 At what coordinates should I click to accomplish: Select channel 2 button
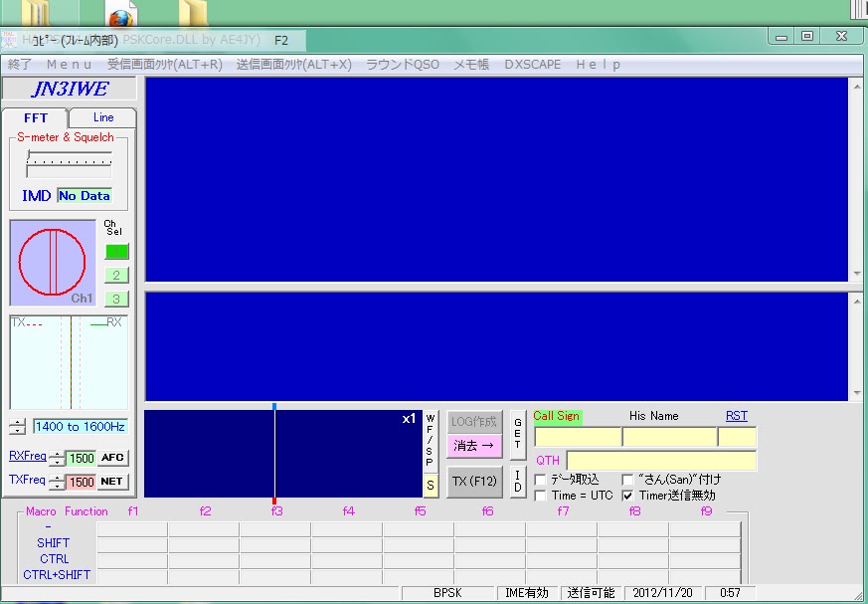(x=116, y=275)
